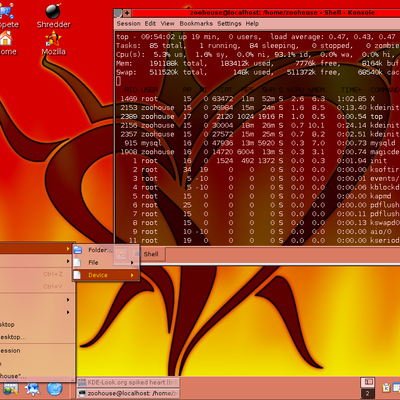Click the blue splat-shaped launcher in the panel

pyautogui.click(x=32, y=389)
